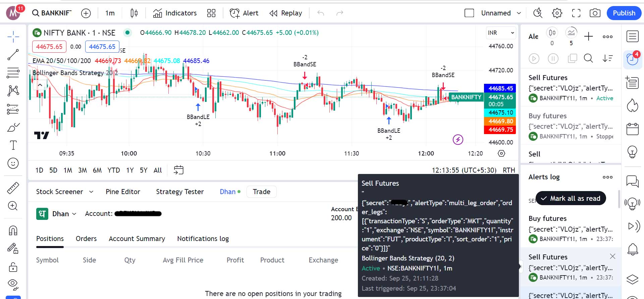Show All available chart history
This screenshot has width=644, height=299.
[158, 170]
